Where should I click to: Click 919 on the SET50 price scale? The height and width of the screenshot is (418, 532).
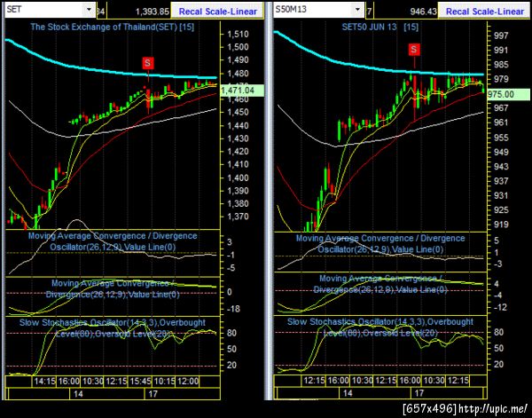point(502,225)
